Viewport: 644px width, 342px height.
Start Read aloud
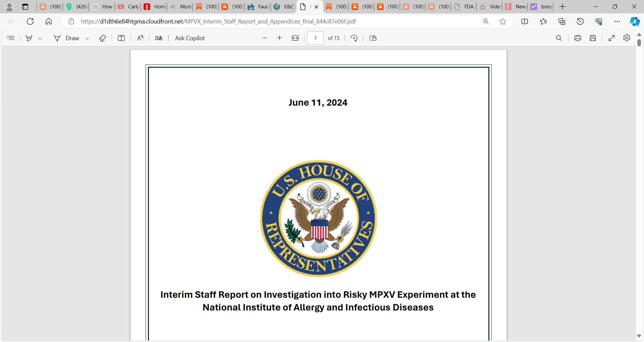pyautogui.click(x=140, y=38)
